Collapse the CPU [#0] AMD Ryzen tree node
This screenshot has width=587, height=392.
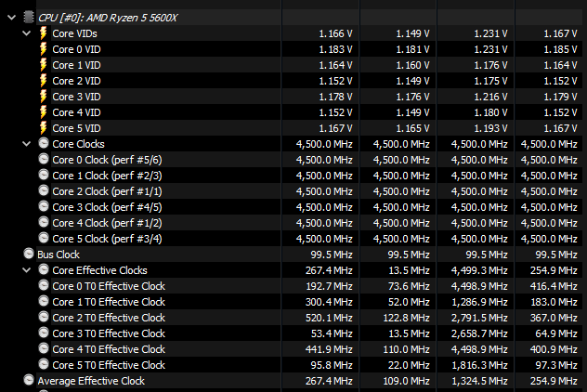[11, 18]
